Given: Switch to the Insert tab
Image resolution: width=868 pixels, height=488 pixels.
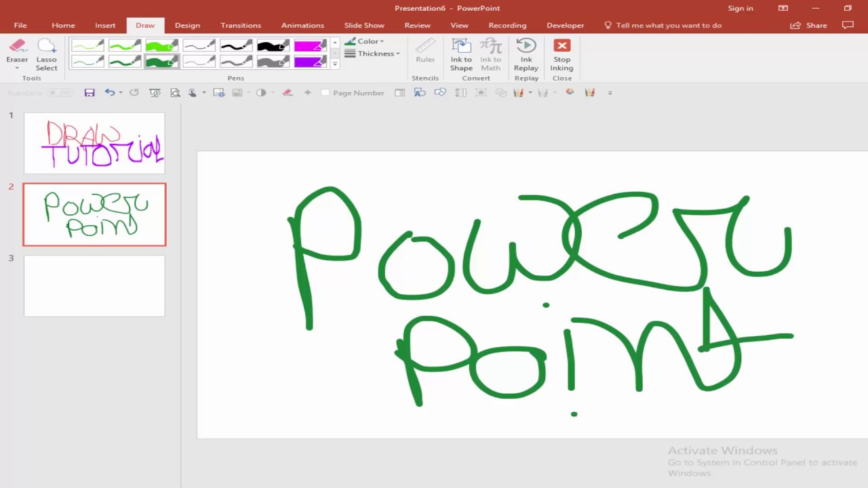Looking at the screenshot, I should (105, 25).
